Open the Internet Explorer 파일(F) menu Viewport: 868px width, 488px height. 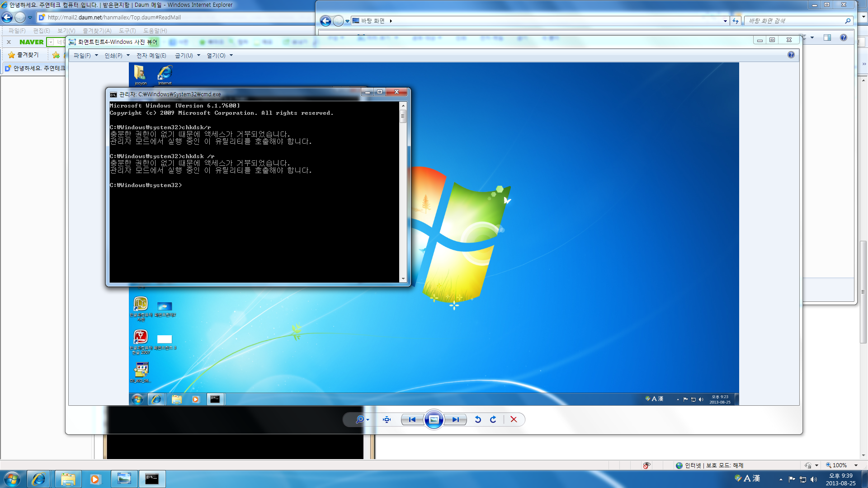coord(17,31)
